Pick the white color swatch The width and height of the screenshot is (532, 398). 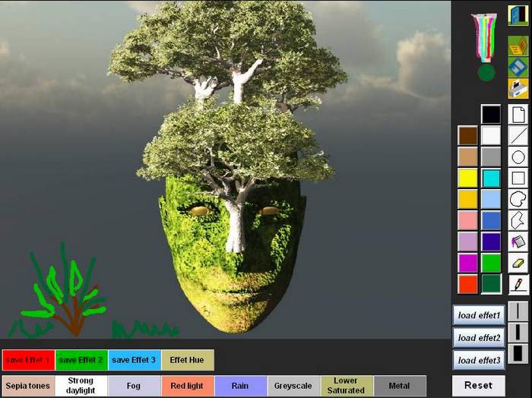click(x=491, y=136)
